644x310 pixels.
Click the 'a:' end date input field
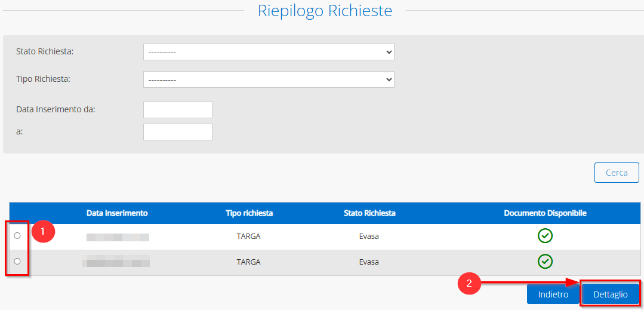[178, 132]
